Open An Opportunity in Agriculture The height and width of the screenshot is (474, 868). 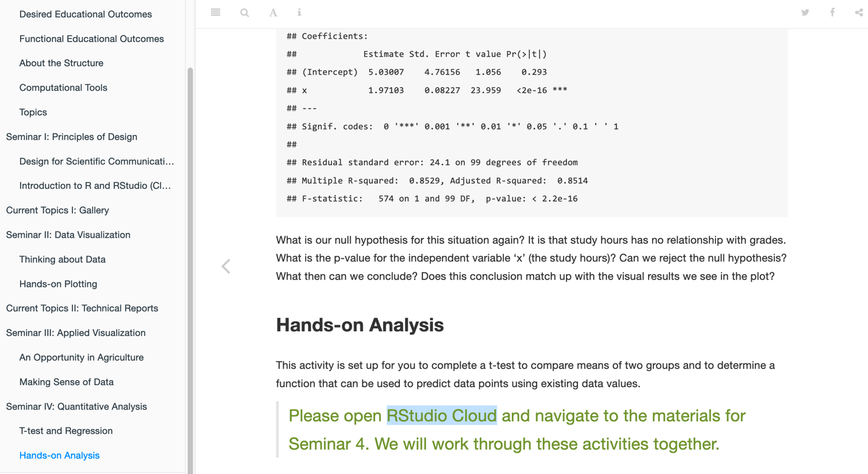point(81,357)
